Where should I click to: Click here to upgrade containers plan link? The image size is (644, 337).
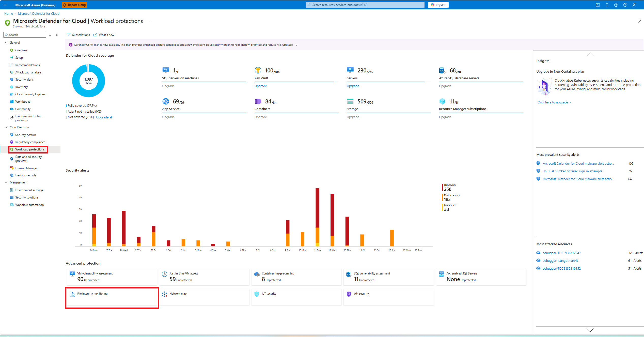[554, 102]
